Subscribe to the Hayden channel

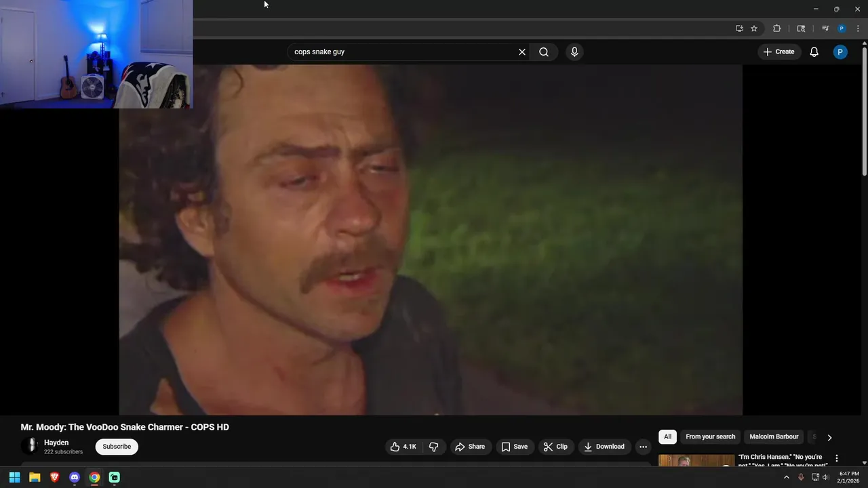pos(117,447)
